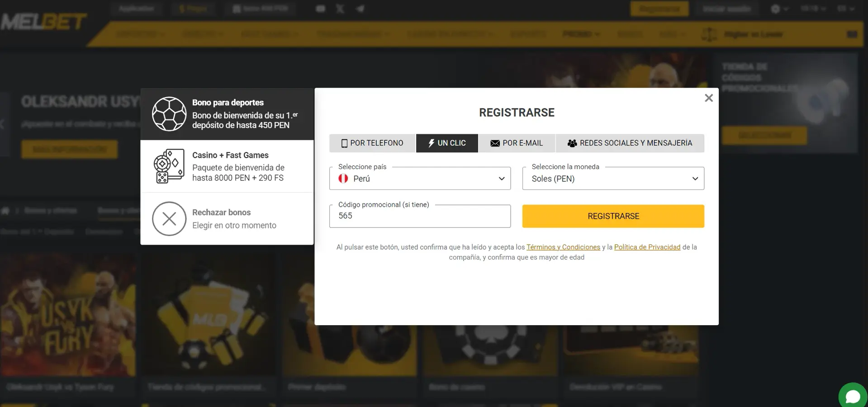Choose the Por E-mail tab

click(517, 143)
